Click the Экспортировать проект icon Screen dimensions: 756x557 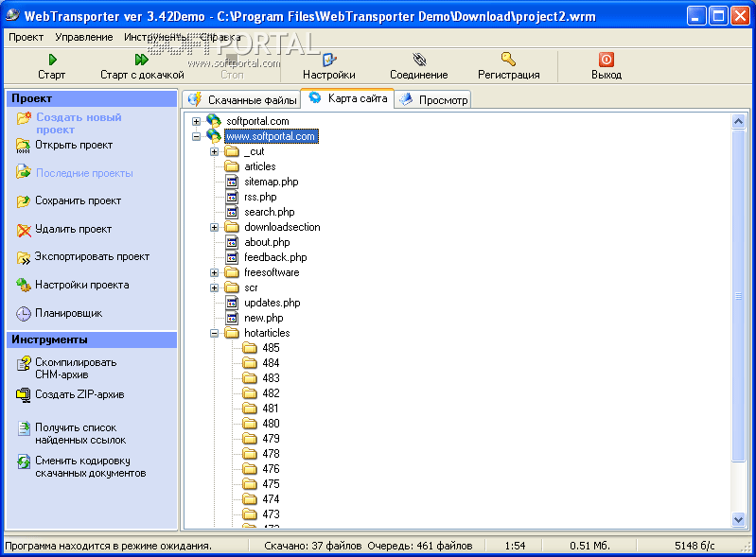[x=24, y=258]
